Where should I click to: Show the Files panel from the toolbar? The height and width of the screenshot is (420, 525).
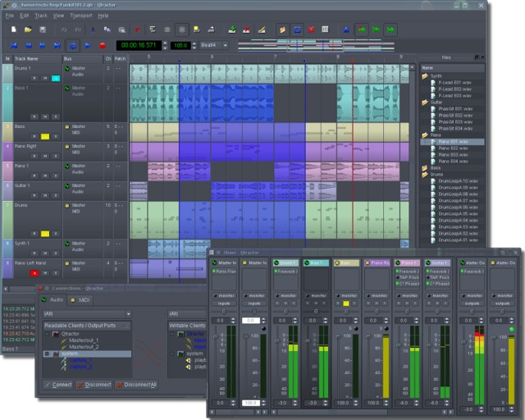pos(282,30)
